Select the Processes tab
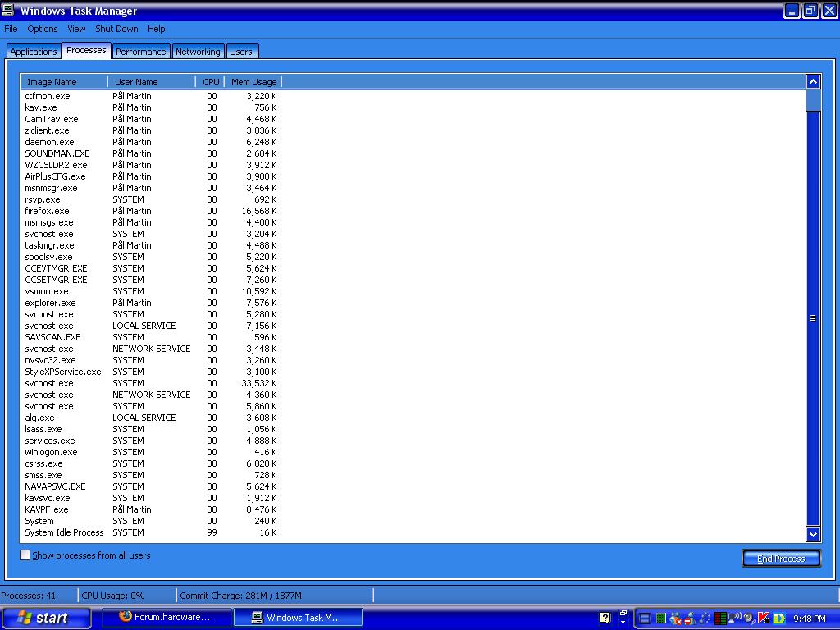The height and width of the screenshot is (630, 840). [x=86, y=50]
